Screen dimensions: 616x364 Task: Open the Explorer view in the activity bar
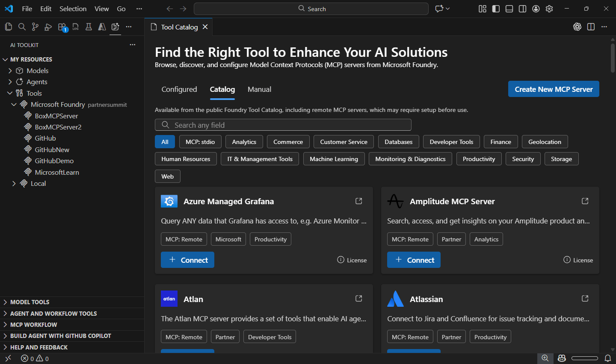(9, 26)
